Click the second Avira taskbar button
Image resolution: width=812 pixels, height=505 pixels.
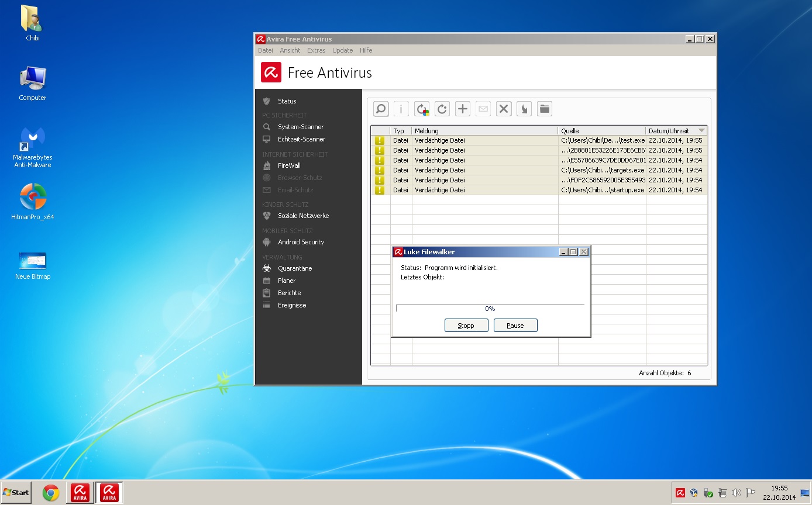click(109, 493)
